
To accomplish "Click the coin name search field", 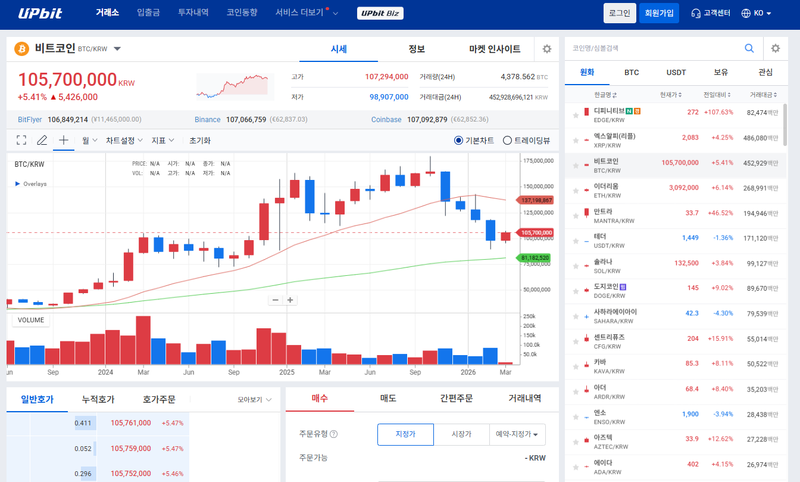I will pyautogui.click(x=650, y=48).
